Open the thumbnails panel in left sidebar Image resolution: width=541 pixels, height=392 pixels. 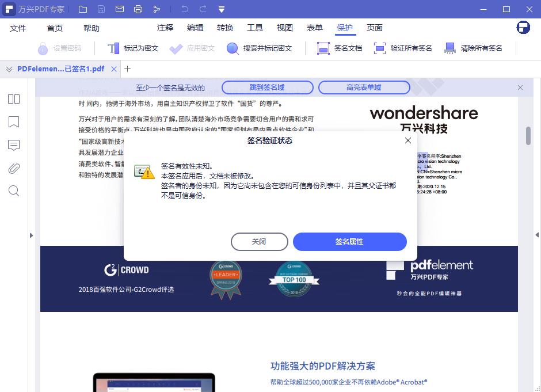pyautogui.click(x=14, y=99)
